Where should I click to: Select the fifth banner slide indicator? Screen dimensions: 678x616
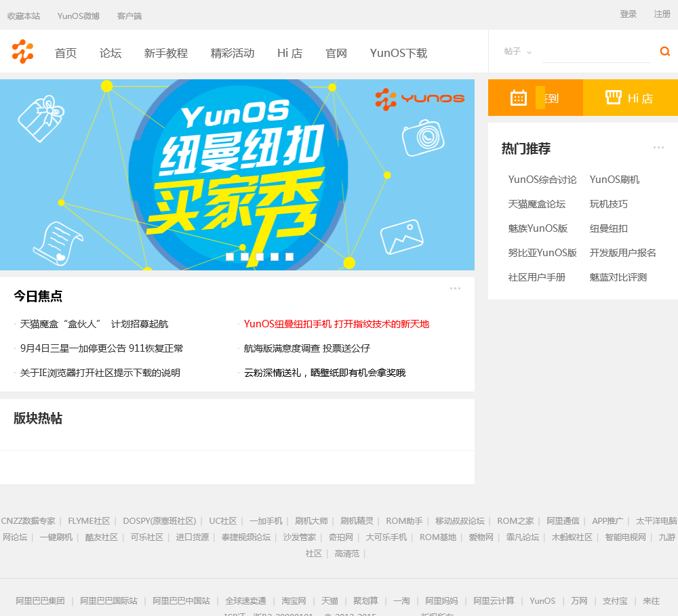click(290, 257)
